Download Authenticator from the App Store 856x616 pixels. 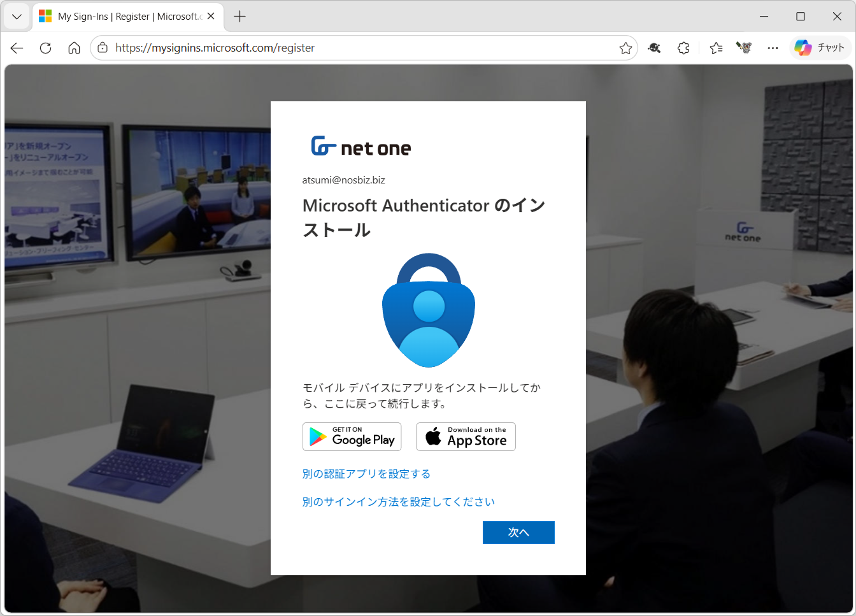pos(466,437)
